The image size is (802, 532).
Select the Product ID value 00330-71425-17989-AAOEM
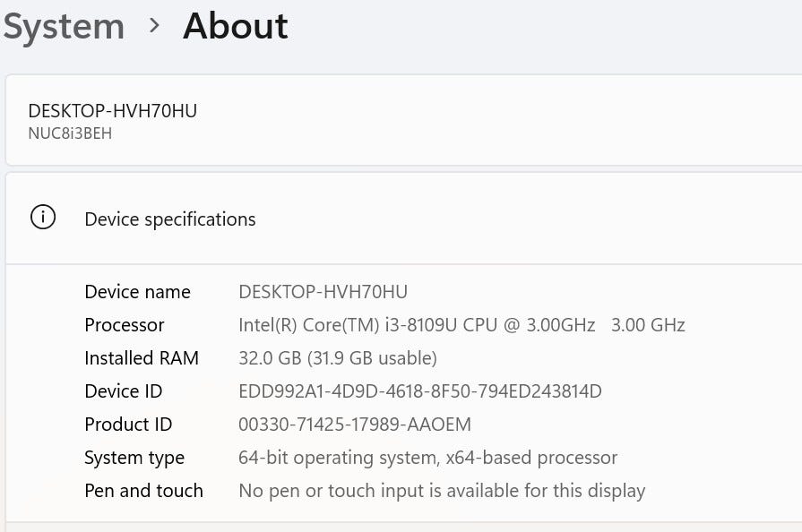tap(354, 425)
